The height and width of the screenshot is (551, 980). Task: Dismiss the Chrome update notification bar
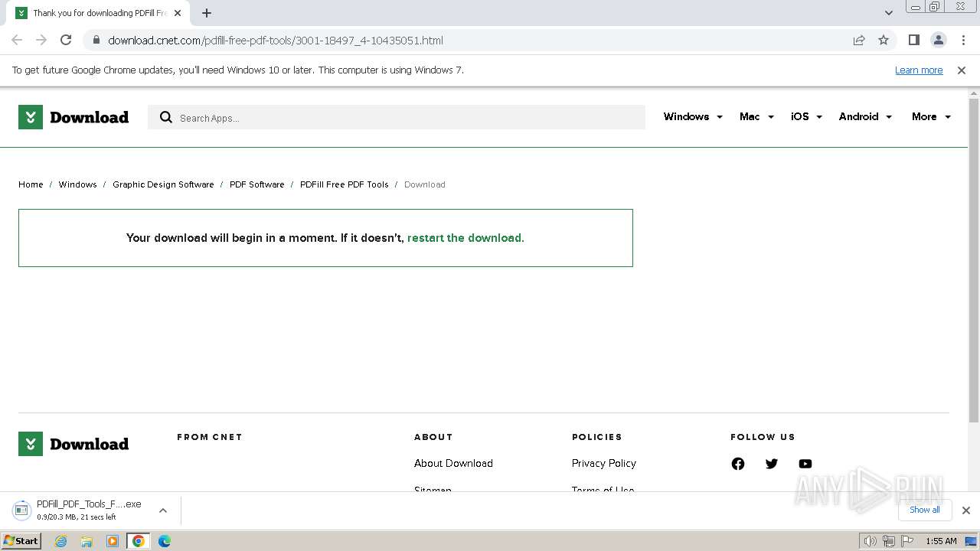tap(962, 70)
